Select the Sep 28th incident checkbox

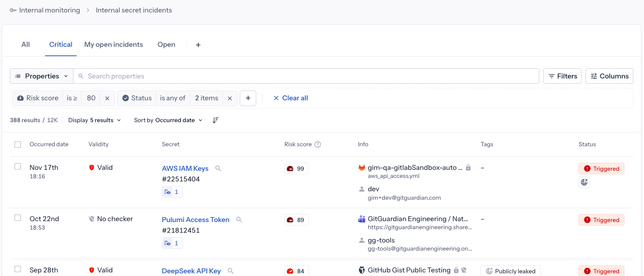(18, 269)
